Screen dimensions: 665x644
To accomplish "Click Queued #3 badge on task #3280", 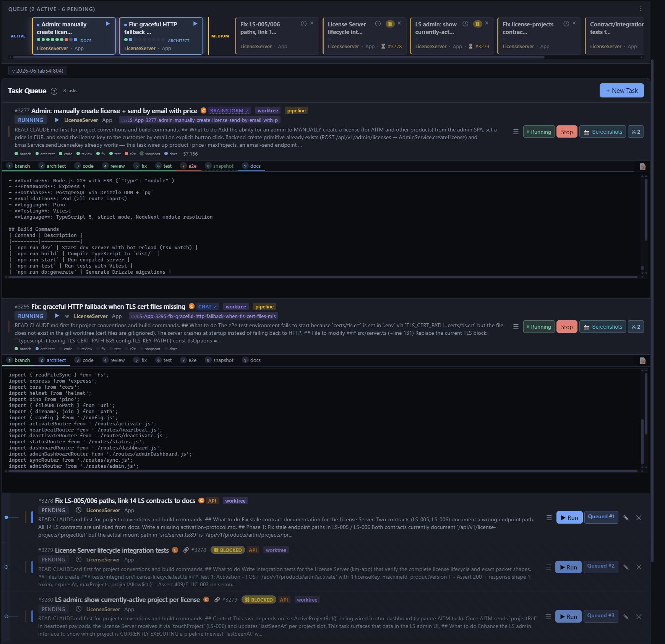I will (x=601, y=615).
